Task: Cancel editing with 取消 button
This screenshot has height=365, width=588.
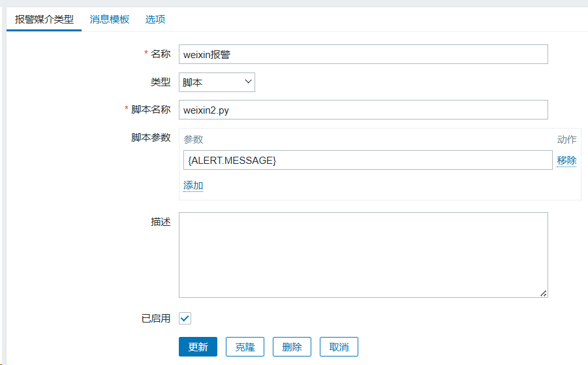Action: click(x=339, y=347)
